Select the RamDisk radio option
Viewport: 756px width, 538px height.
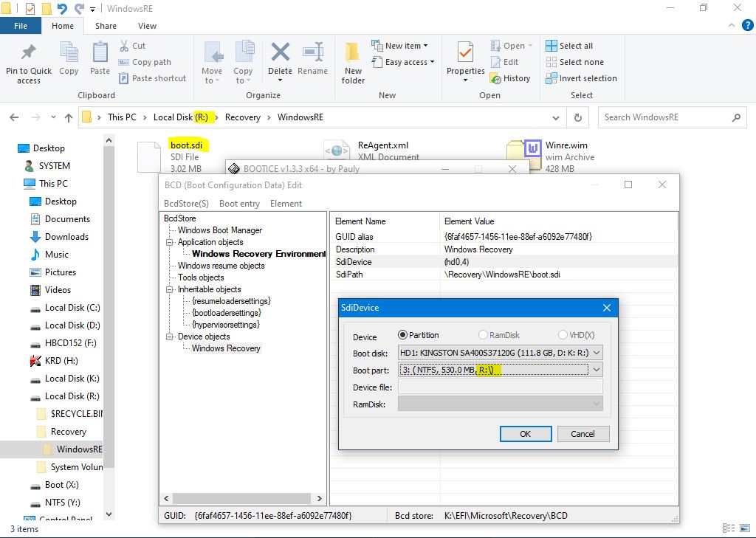484,335
